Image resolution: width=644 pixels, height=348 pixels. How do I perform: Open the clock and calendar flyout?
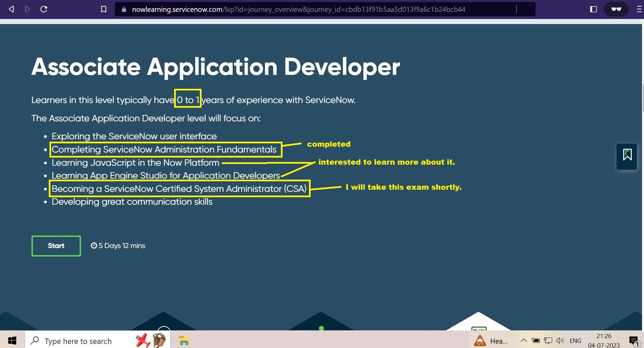[604, 341]
